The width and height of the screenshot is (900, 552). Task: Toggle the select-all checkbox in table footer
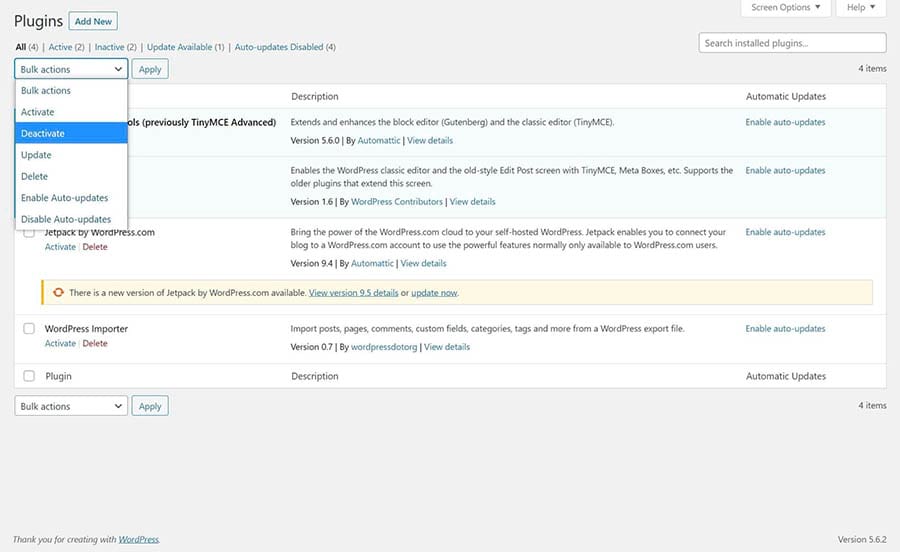point(29,377)
